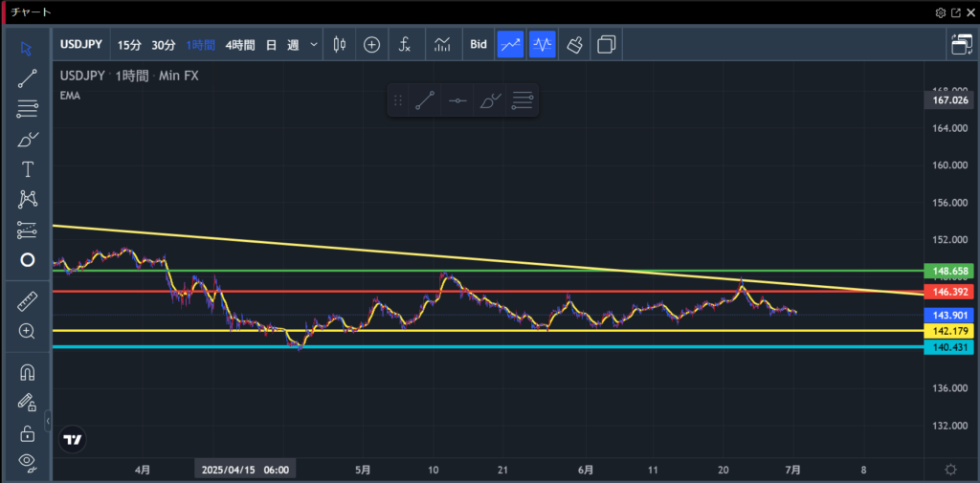Click the 148.658 green price label
Viewport: 980px width, 483px height.
950,272
